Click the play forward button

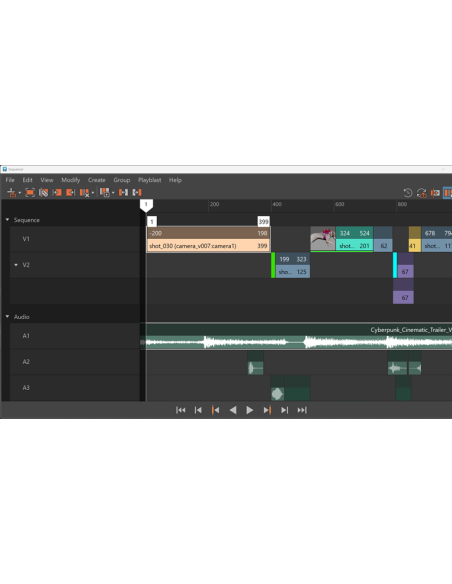coord(250,410)
